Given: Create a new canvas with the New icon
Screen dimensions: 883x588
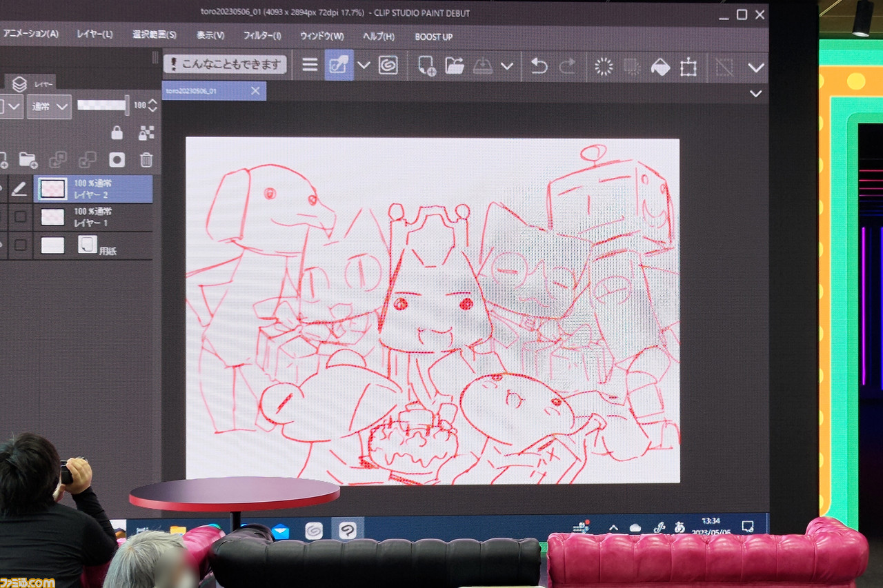Looking at the screenshot, I should pos(426,66).
